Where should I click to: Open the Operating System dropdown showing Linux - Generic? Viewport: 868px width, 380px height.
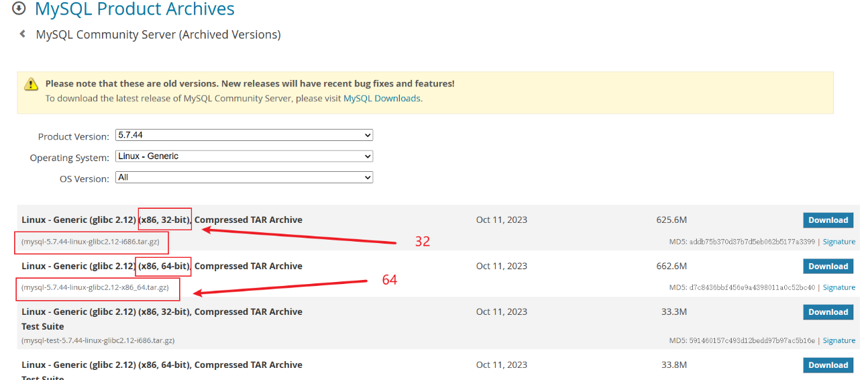[244, 156]
